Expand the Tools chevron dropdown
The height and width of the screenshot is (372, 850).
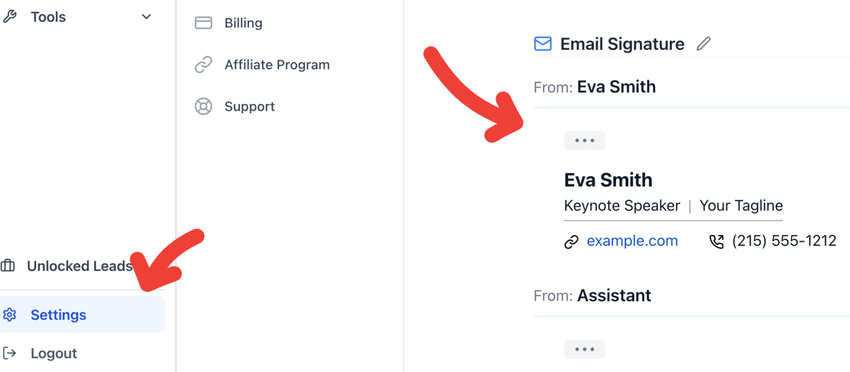(x=146, y=17)
